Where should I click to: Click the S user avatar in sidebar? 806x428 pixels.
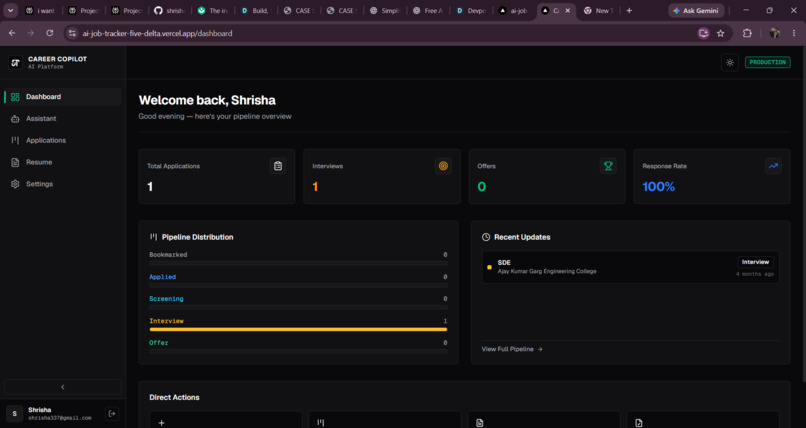[14, 414]
